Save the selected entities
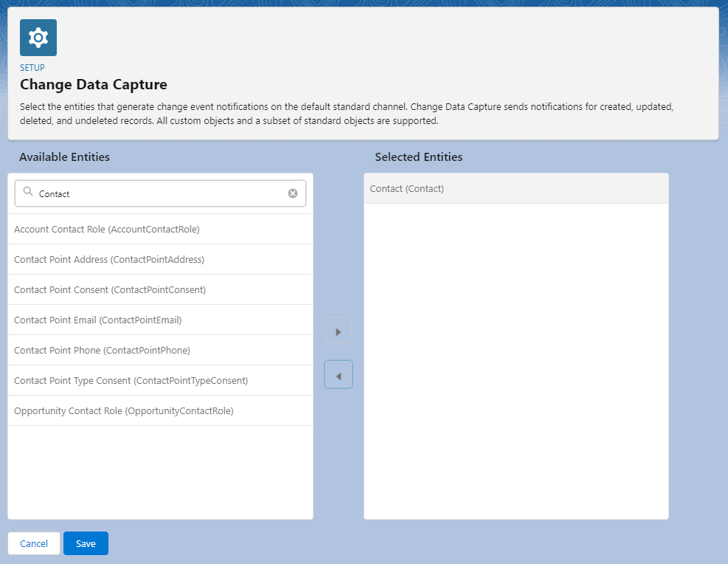Screen dimensions: 728x564 tap(86, 543)
